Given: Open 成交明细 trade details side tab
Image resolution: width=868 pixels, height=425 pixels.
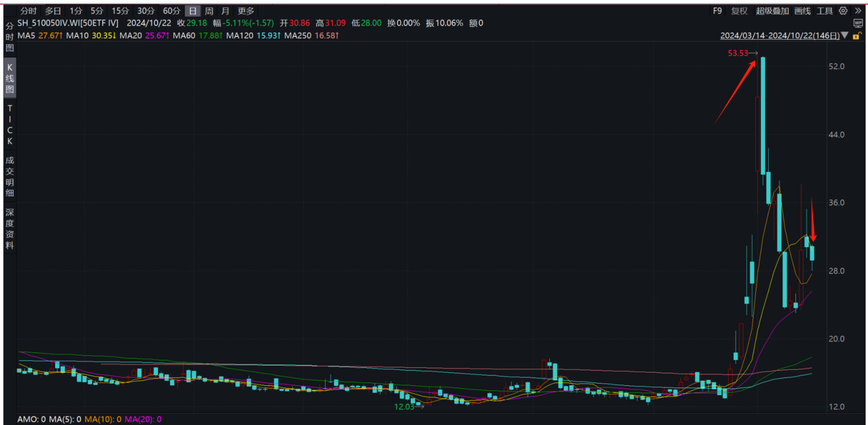Looking at the screenshot, I should (x=10, y=177).
